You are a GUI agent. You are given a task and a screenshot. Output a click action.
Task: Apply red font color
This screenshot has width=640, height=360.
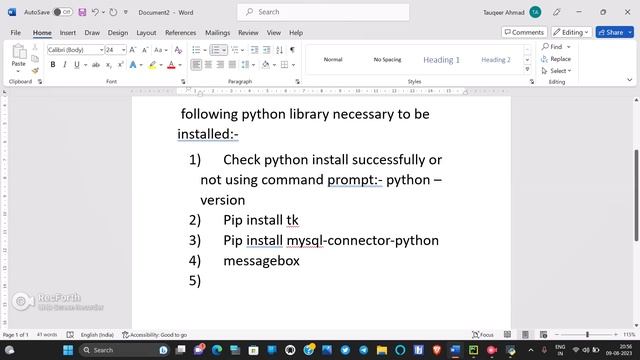171,65
